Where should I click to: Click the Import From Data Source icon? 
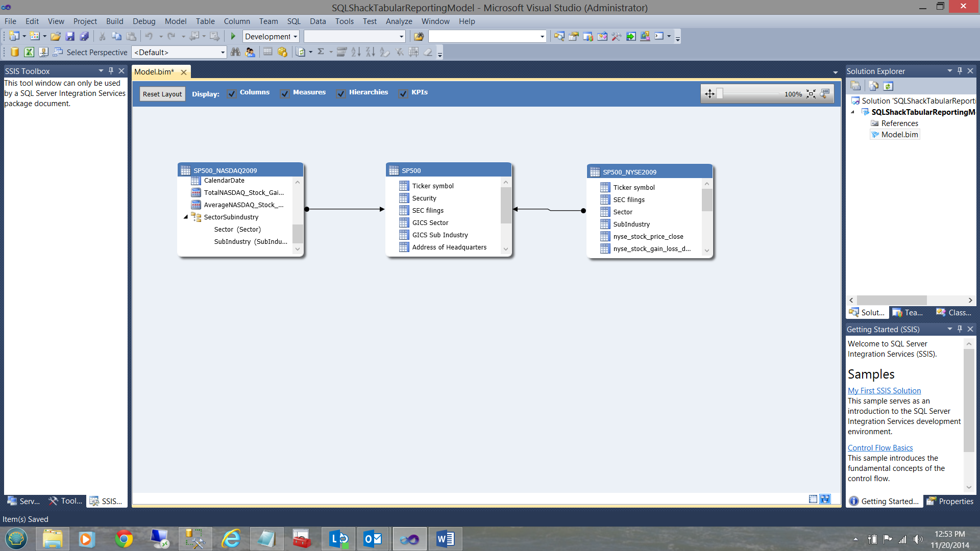(x=15, y=52)
